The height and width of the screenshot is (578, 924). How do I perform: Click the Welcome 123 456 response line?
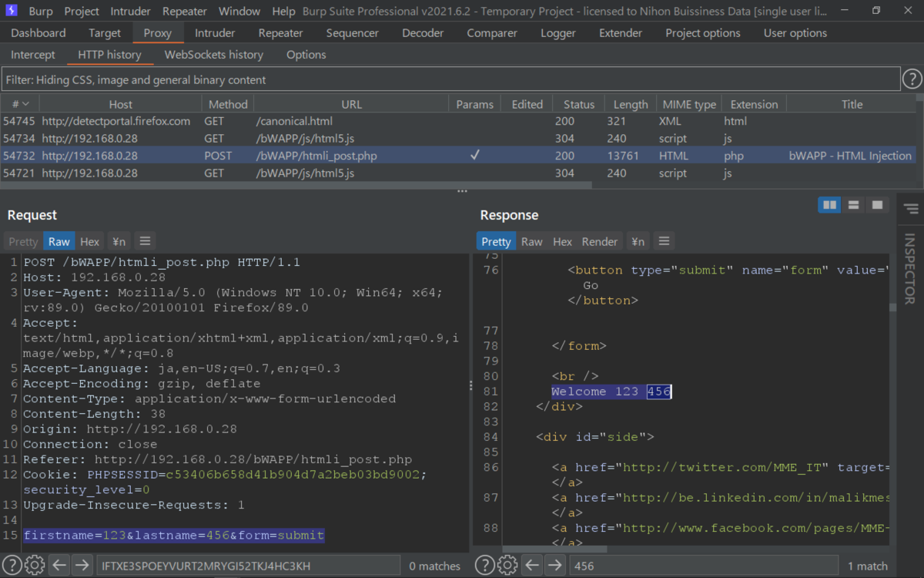tap(611, 391)
